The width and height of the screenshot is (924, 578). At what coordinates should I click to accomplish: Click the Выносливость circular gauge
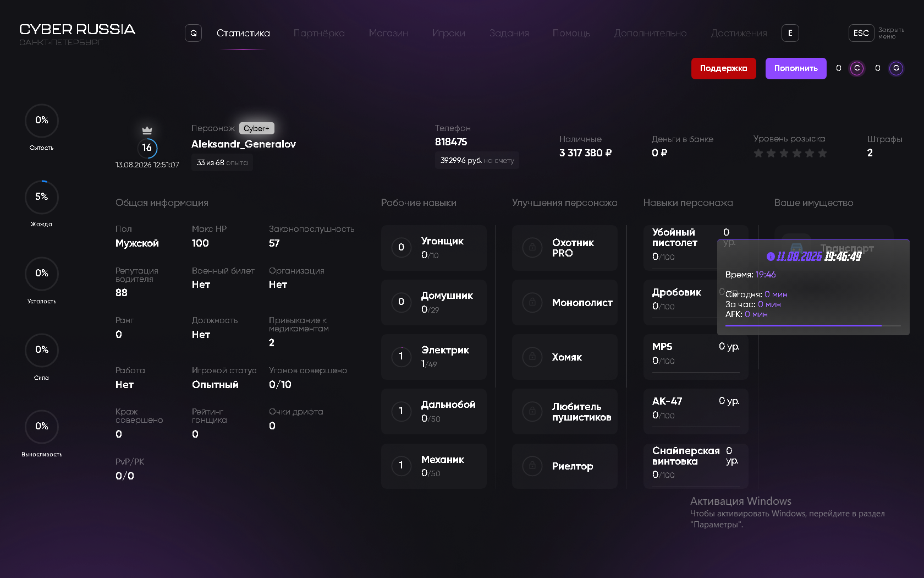[x=42, y=427]
